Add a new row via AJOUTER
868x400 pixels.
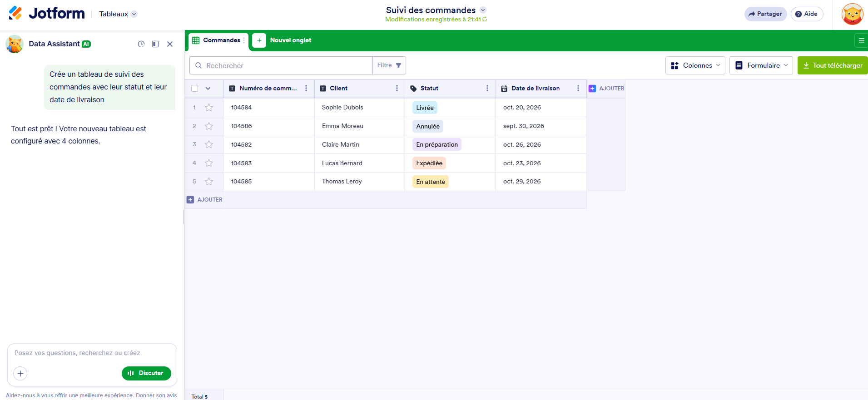click(x=204, y=200)
